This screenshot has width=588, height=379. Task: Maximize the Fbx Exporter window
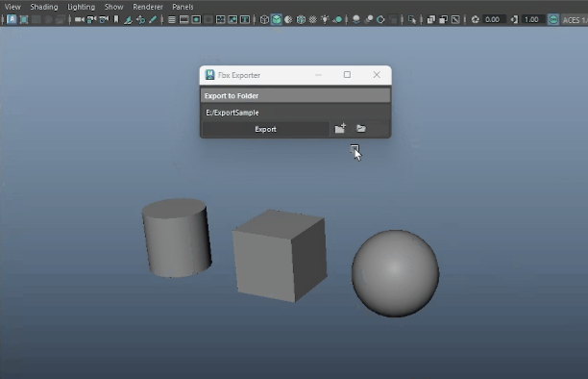347,75
